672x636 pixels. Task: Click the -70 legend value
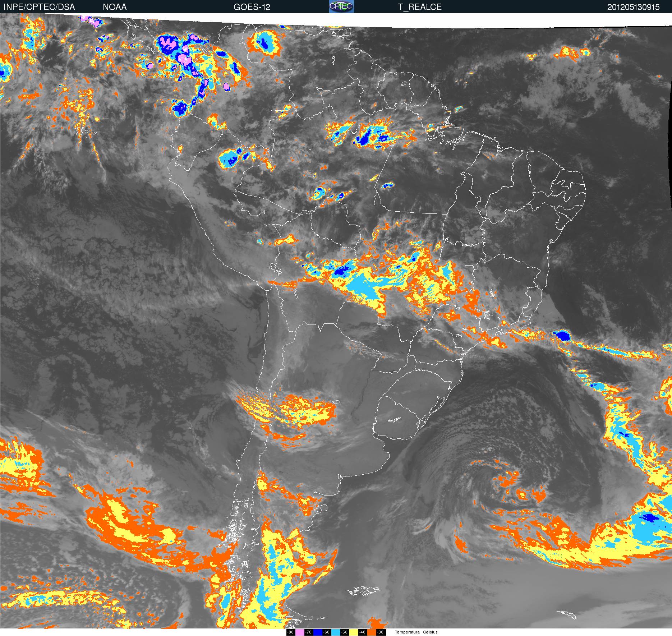click(x=309, y=632)
